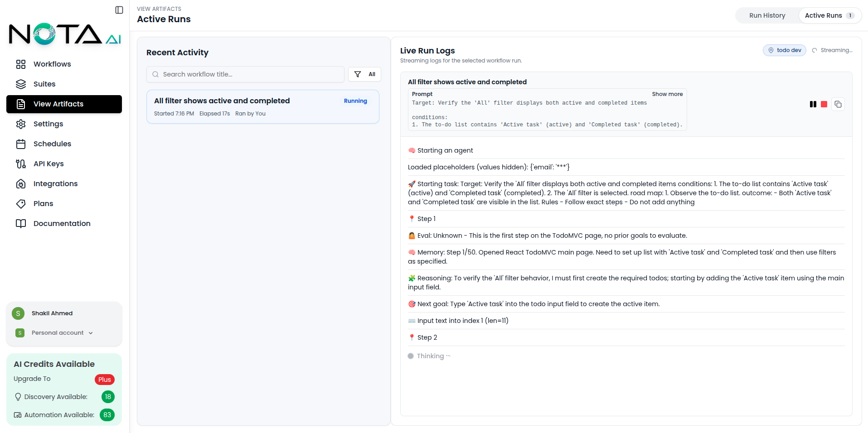Screen dimensions: 868x433
Task: Pause the running workflow
Action: tap(813, 104)
